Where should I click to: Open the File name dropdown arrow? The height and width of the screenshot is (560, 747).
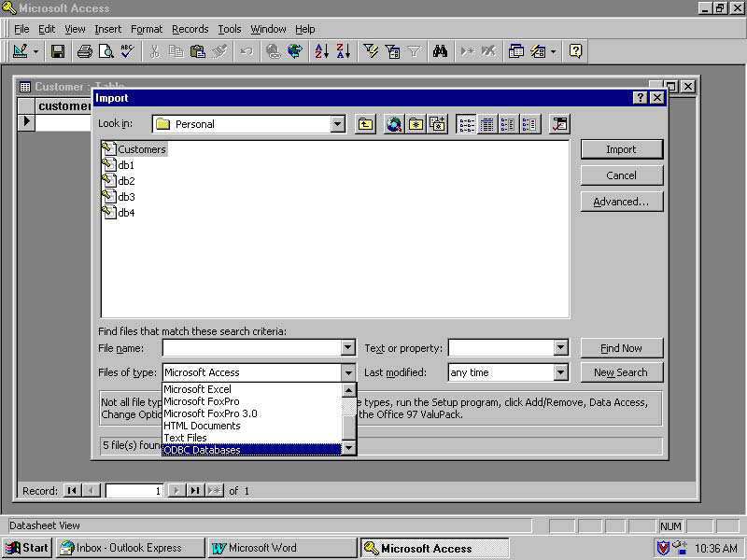[348, 347]
